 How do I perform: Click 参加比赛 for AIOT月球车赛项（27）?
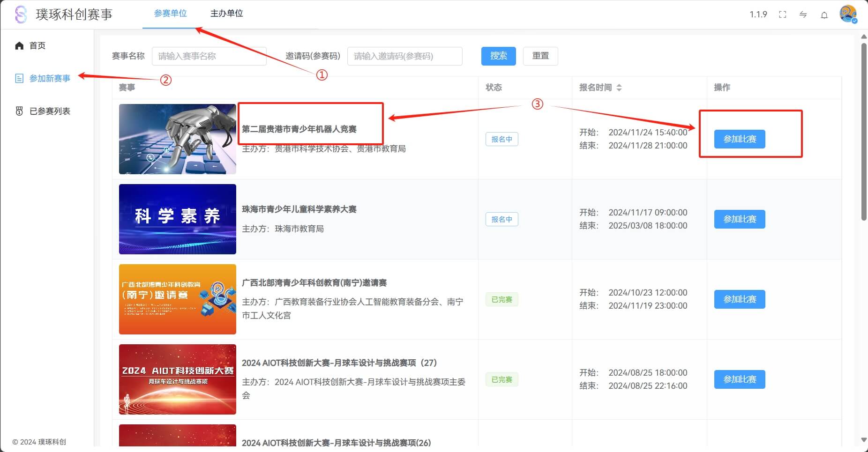[740, 379]
